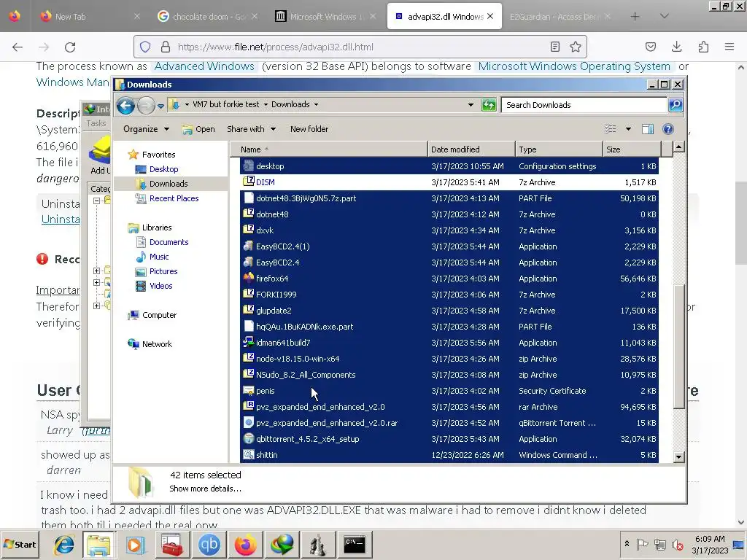This screenshot has width=747, height=560.
Task: Click Save to Pocket icon
Action: tap(650, 47)
